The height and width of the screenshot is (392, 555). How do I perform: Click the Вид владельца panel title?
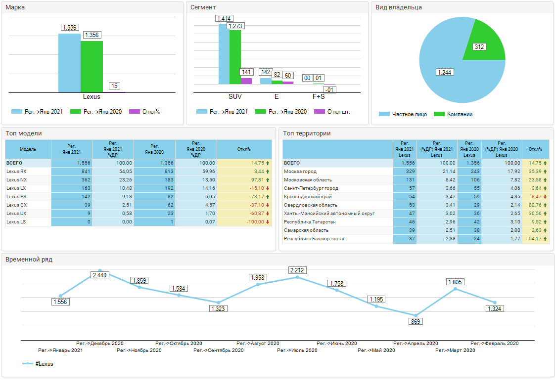(398, 7)
